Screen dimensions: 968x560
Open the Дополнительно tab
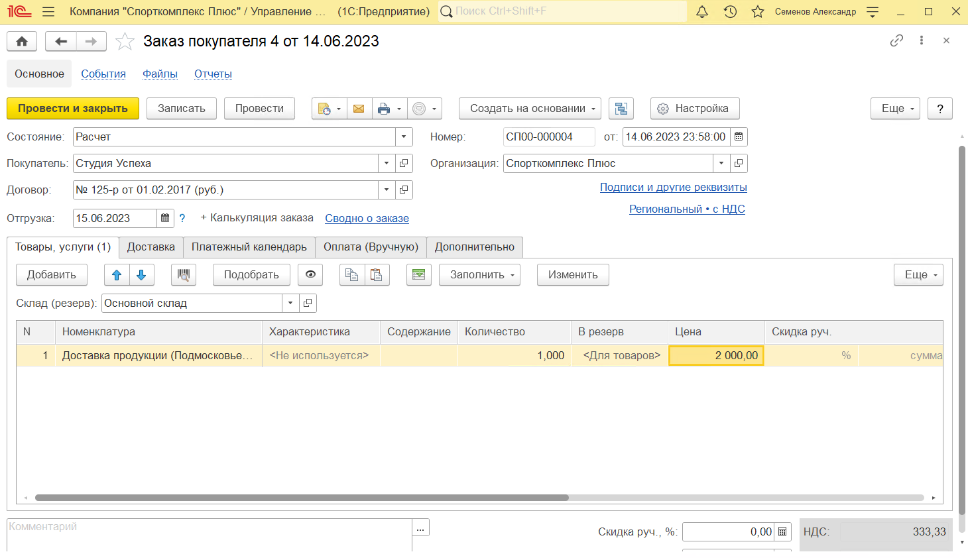coord(475,247)
